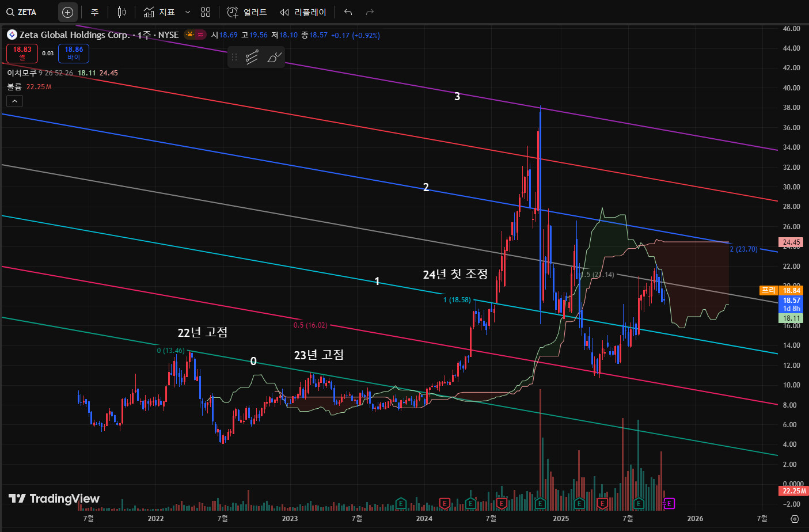Click the orange 프리 pre-market 18.84 price label
The image size is (809, 532).
click(782, 291)
